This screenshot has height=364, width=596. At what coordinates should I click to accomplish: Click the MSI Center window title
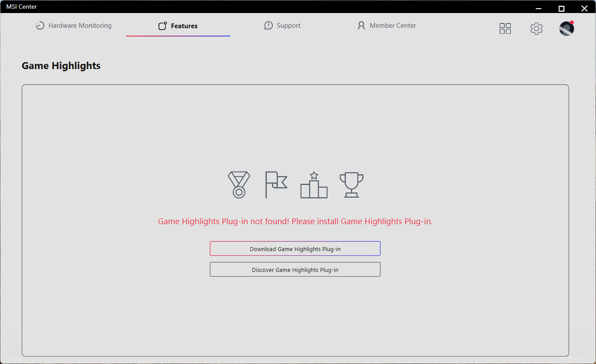click(22, 7)
